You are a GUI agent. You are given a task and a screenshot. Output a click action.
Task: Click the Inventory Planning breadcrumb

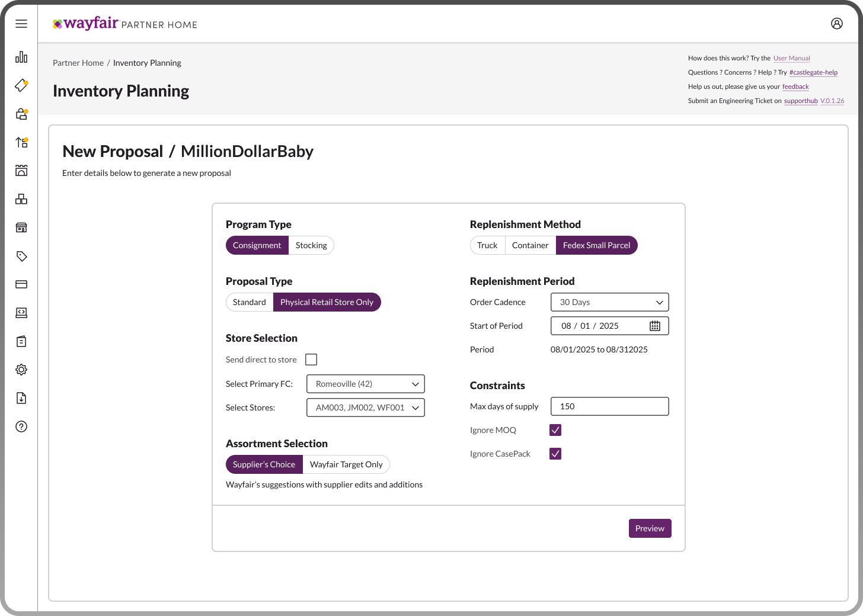pos(147,63)
